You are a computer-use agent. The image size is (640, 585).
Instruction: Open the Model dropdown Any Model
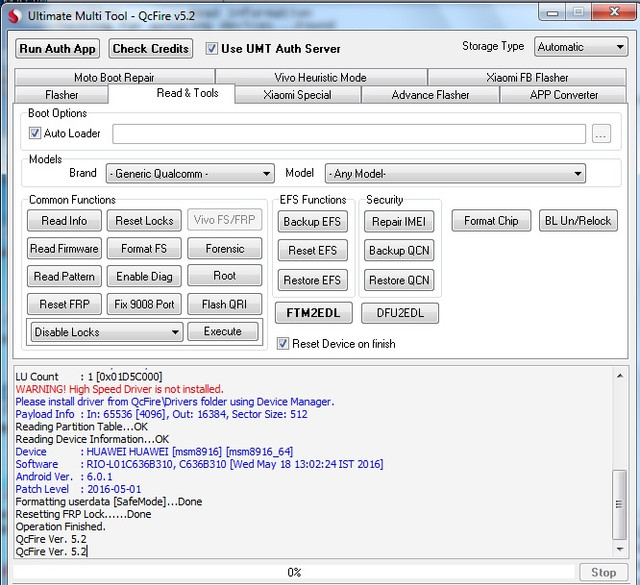455,174
